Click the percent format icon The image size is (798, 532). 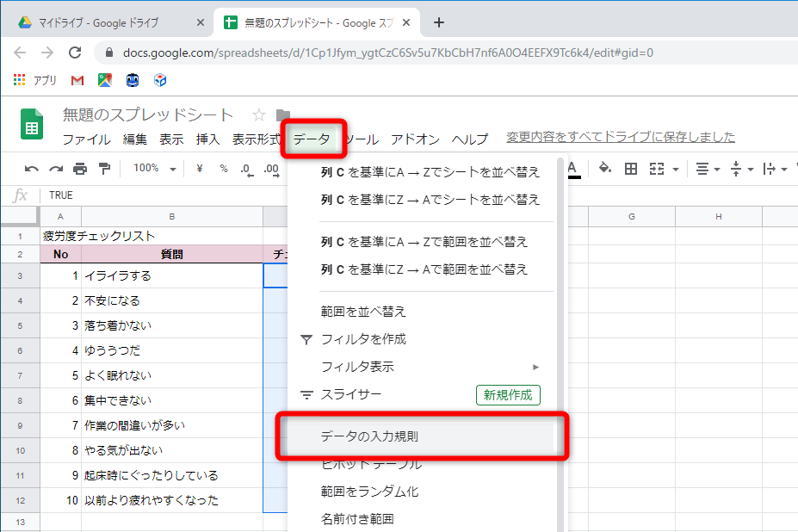(x=222, y=169)
